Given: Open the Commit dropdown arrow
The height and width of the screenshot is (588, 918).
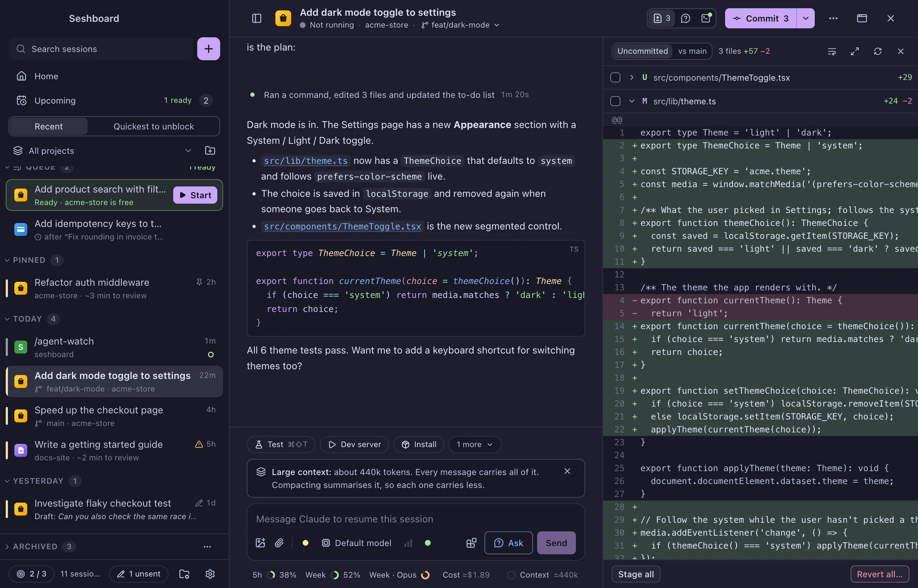Looking at the screenshot, I should click(806, 18).
